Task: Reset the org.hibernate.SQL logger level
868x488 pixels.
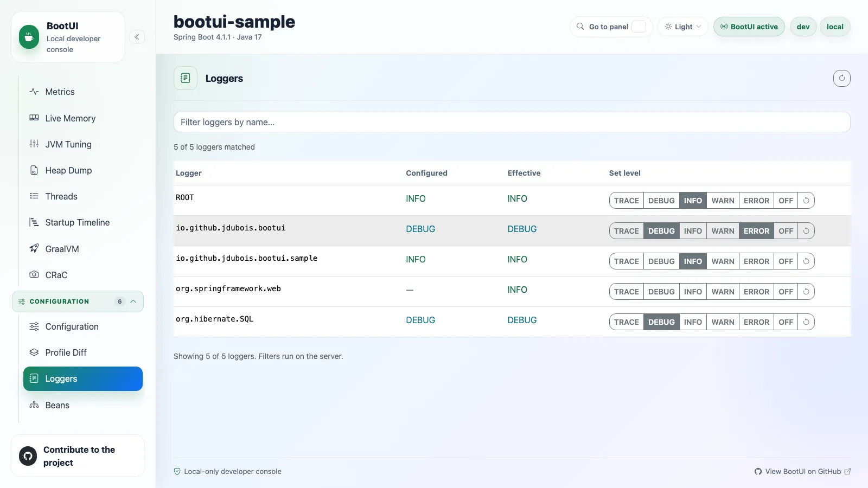Action: coord(806,322)
